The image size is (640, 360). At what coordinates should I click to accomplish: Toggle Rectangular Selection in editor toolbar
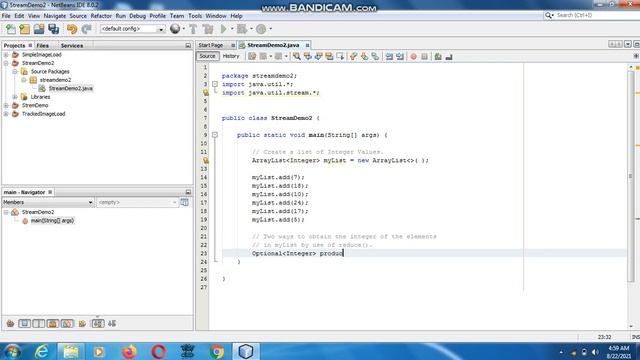tap(340, 56)
